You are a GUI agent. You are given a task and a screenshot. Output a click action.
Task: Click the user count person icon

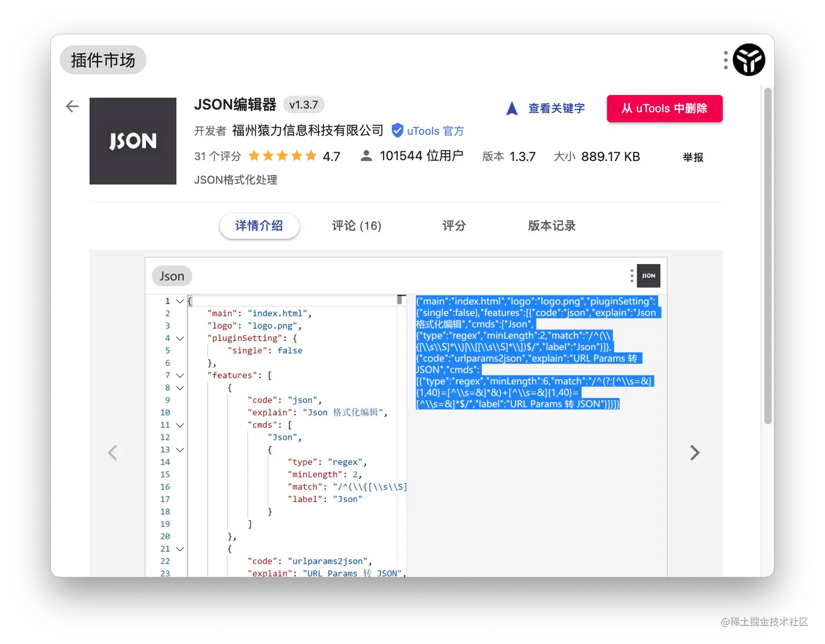(x=366, y=156)
